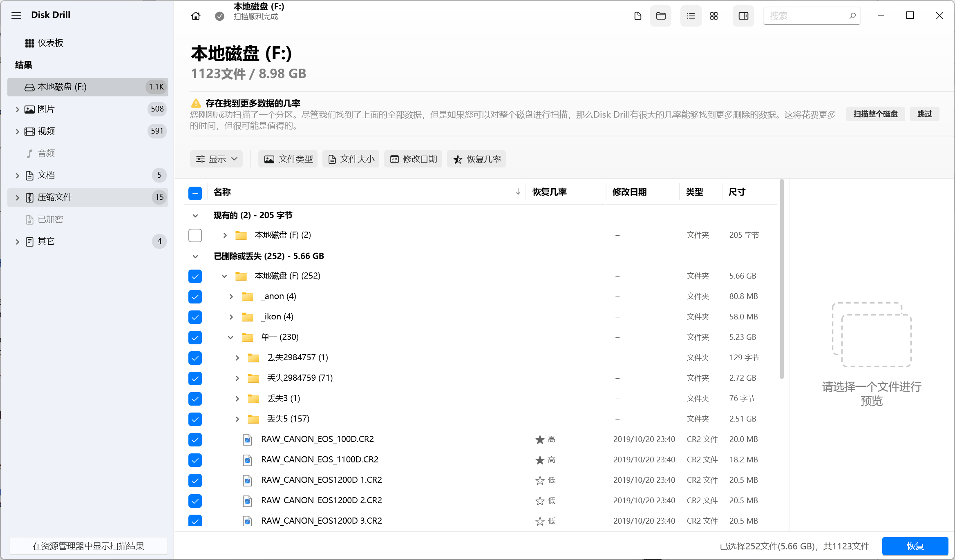Open the 压缩文件 category

88,197
